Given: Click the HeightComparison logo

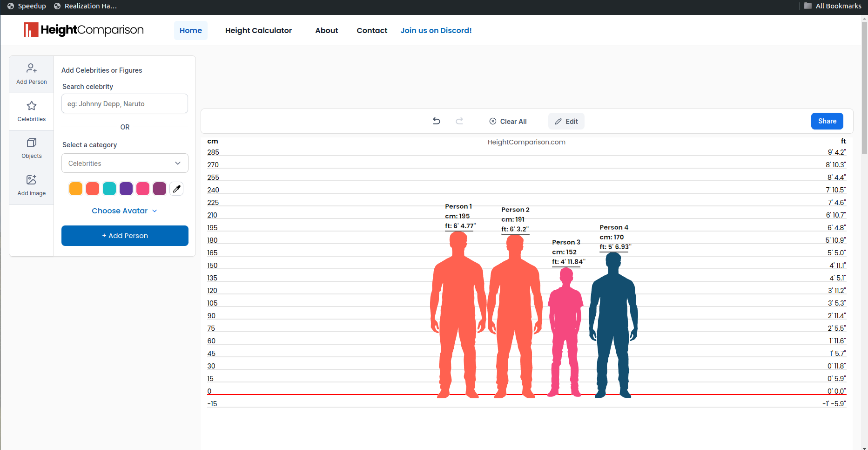Looking at the screenshot, I should (x=84, y=30).
